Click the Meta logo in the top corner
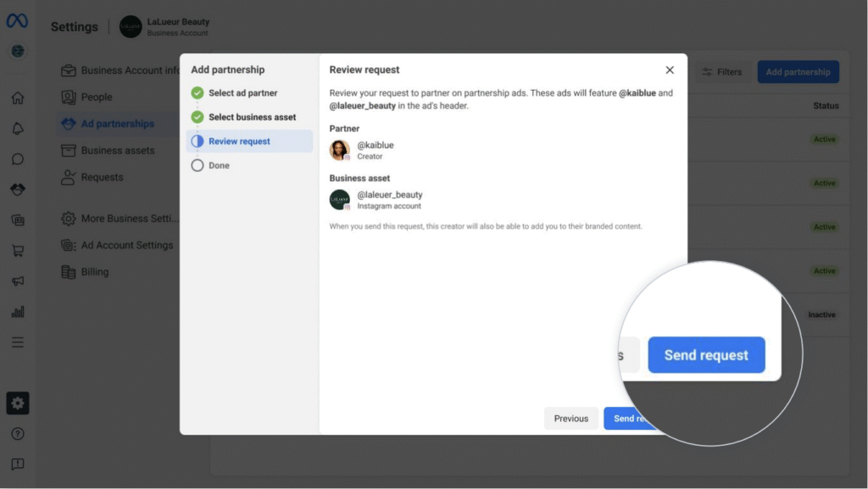868x489 pixels. [17, 20]
